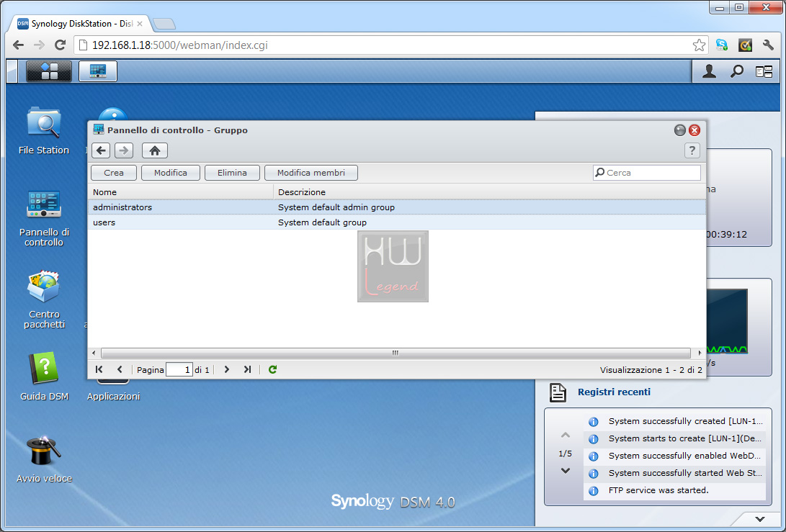Click the Modifica membri button

[311, 173]
